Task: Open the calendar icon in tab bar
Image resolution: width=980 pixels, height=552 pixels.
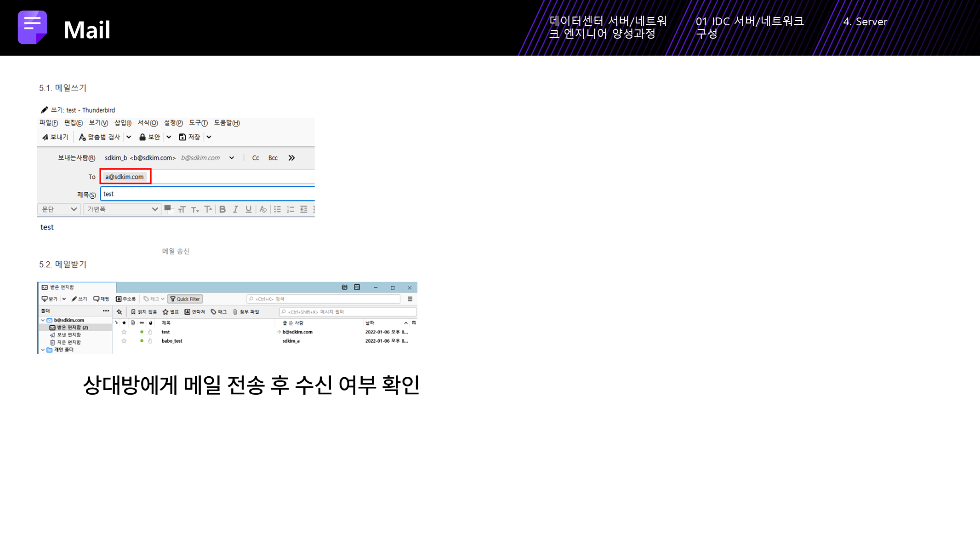Action: [344, 287]
